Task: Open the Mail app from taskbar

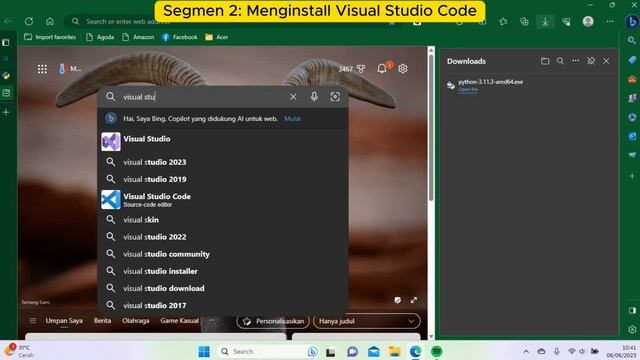Action: pos(373,351)
